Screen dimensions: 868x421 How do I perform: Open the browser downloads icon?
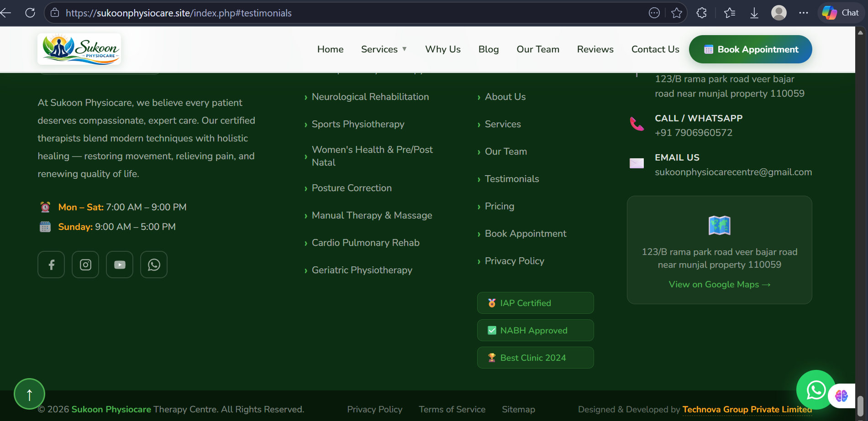[754, 13]
